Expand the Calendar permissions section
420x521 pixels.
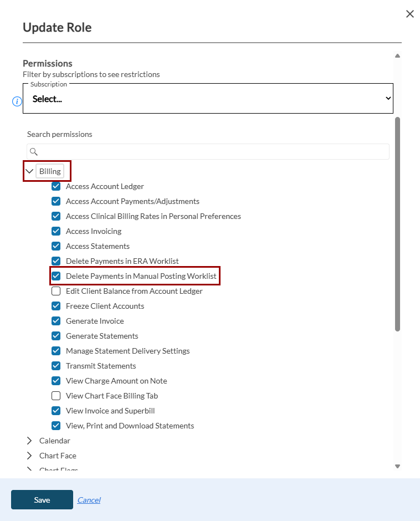point(30,441)
